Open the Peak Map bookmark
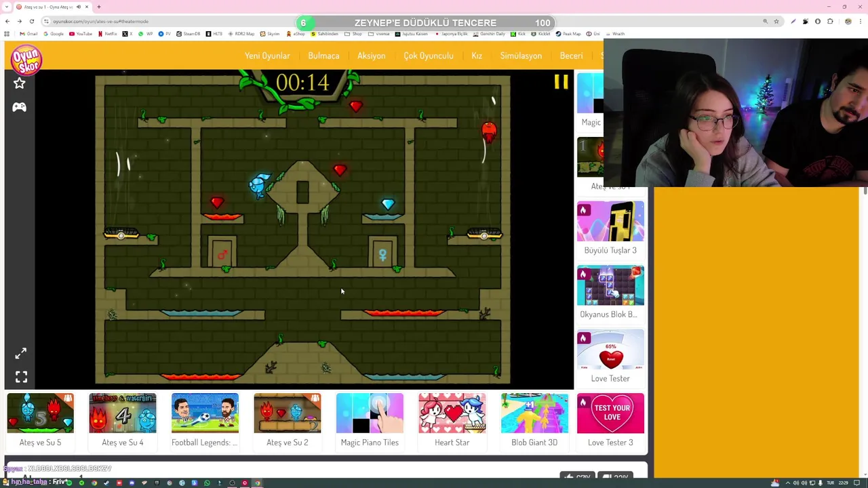The height and width of the screenshot is (488, 868). click(568, 34)
